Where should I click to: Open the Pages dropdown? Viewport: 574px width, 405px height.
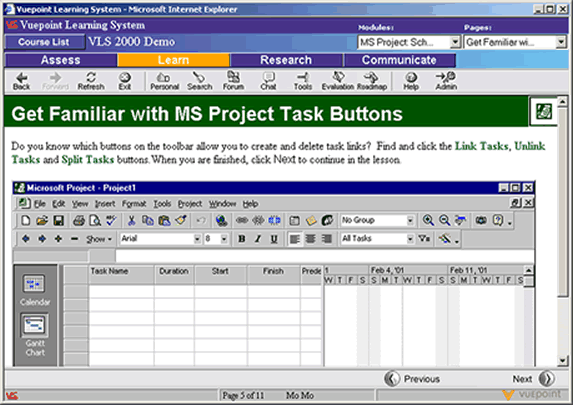[x=561, y=42]
